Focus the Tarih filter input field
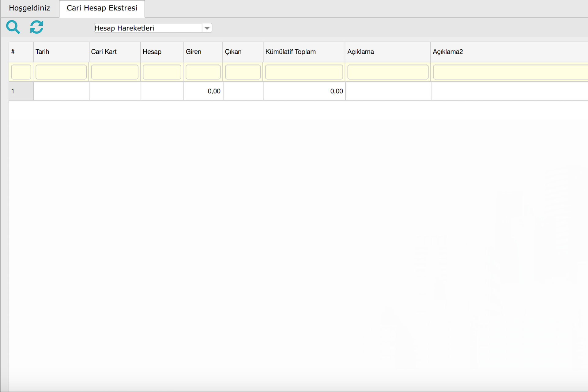Screen dimensions: 588x392 pyautogui.click(x=61, y=72)
